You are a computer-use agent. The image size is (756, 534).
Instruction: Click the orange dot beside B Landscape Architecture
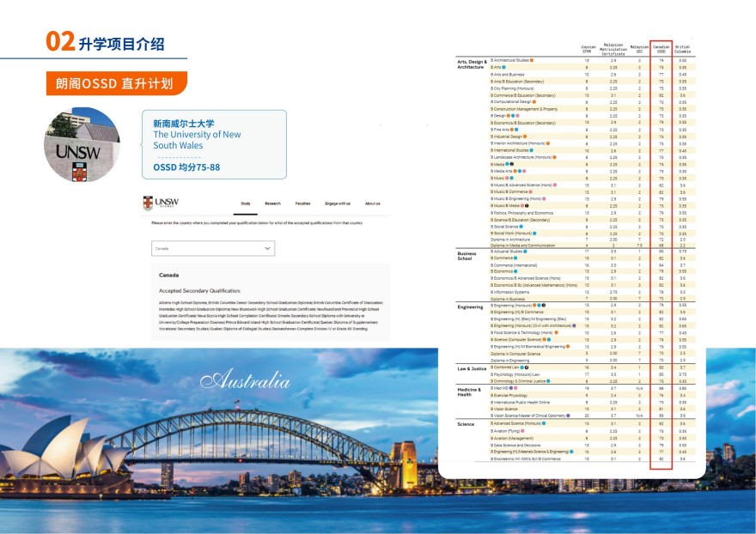554,157
